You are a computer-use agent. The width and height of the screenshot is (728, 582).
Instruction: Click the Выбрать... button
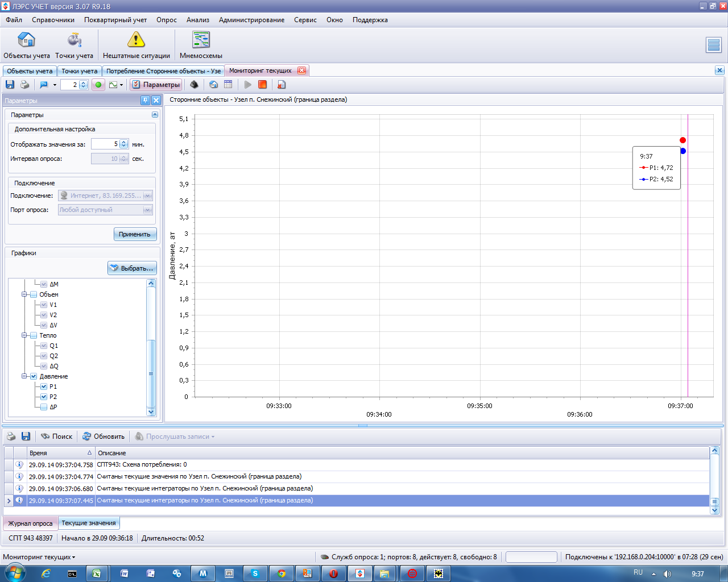click(x=132, y=268)
